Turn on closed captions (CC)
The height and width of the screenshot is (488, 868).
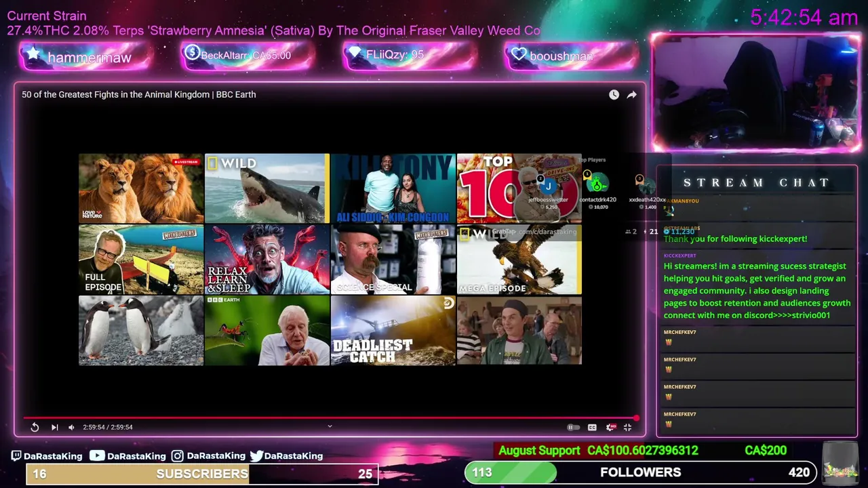[592, 427]
